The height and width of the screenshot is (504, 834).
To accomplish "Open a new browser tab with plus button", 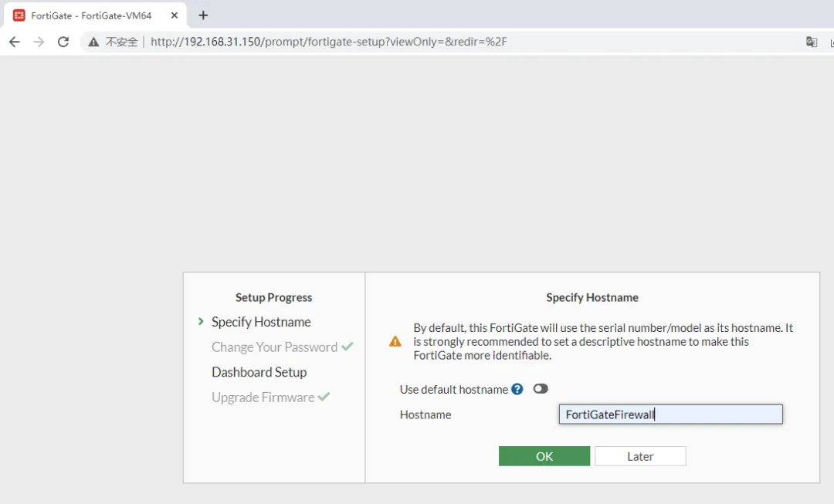I will point(203,15).
